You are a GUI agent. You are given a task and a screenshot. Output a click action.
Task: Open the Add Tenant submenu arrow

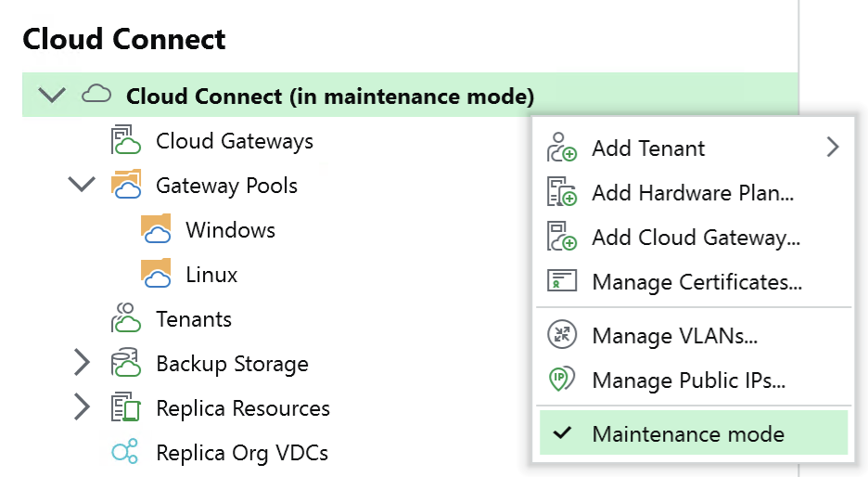pyautogui.click(x=833, y=148)
